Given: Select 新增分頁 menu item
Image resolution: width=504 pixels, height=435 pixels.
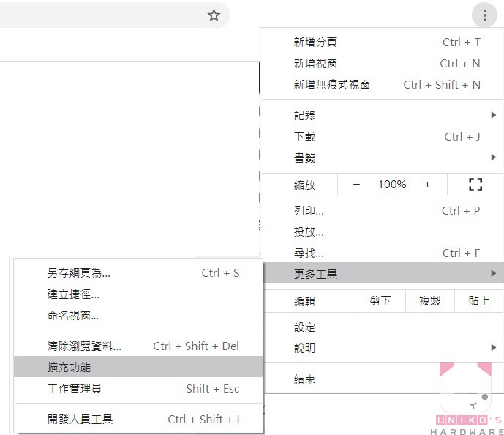Looking at the screenshot, I should pos(382,42).
